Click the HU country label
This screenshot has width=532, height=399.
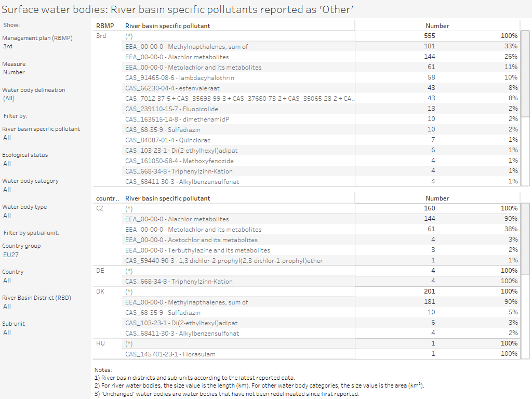pyautogui.click(x=100, y=343)
